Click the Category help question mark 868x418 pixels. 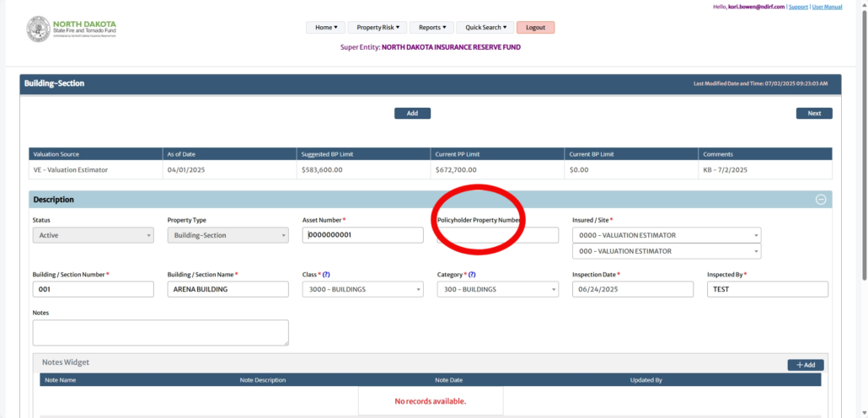pyautogui.click(x=472, y=275)
